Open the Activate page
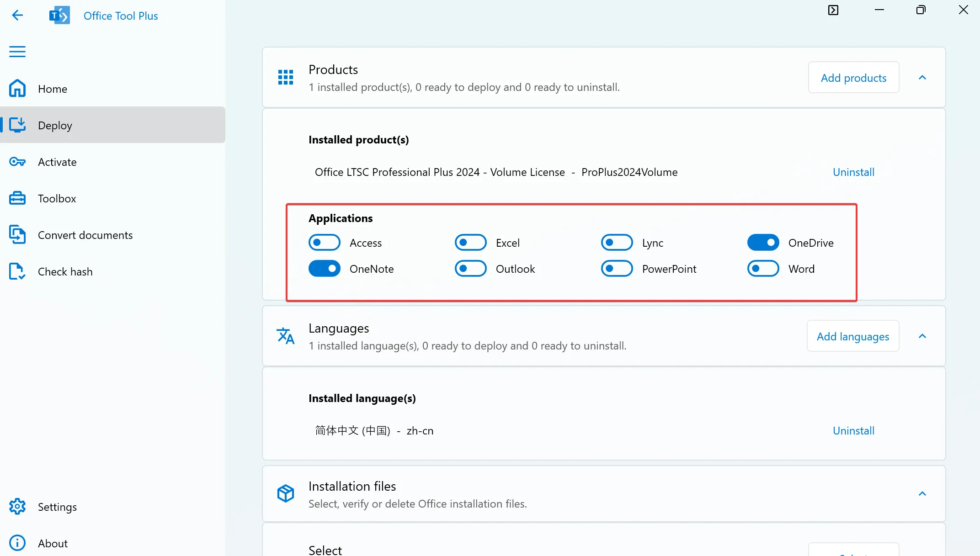Image resolution: width=980 pixels, height=556 pixels. pos(57,162)
